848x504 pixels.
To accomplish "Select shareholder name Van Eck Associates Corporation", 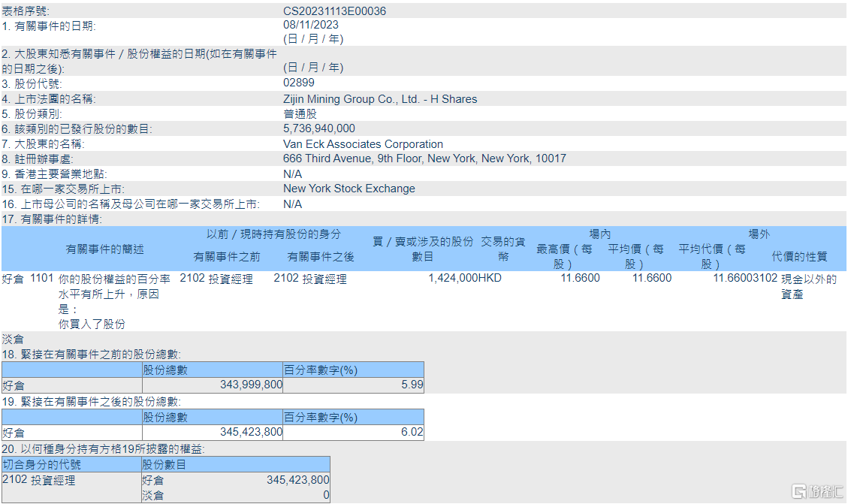I will point(363,144).
